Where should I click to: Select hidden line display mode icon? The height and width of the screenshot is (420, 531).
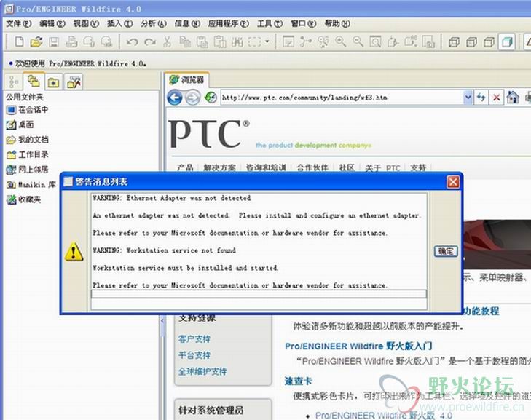point(472,42)
